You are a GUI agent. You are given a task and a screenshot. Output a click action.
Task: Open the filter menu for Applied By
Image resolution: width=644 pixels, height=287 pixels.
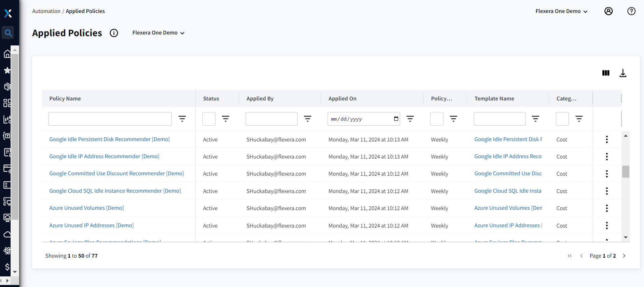click(307, 119)
